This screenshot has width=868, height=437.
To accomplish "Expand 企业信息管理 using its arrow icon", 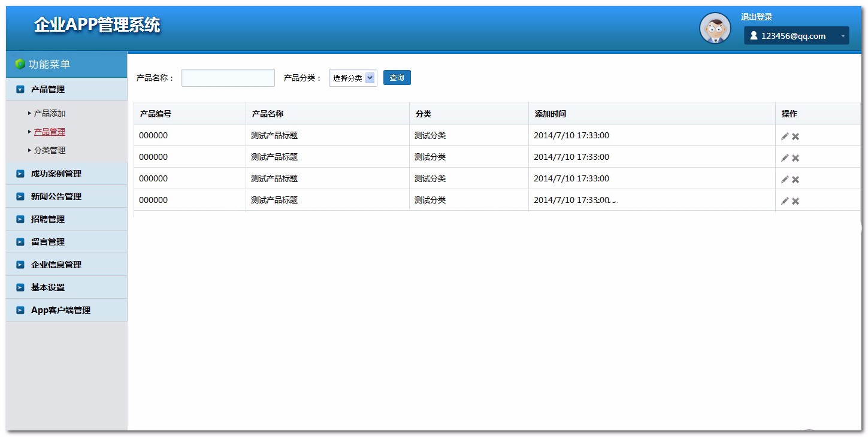I will tap(20, 265).
